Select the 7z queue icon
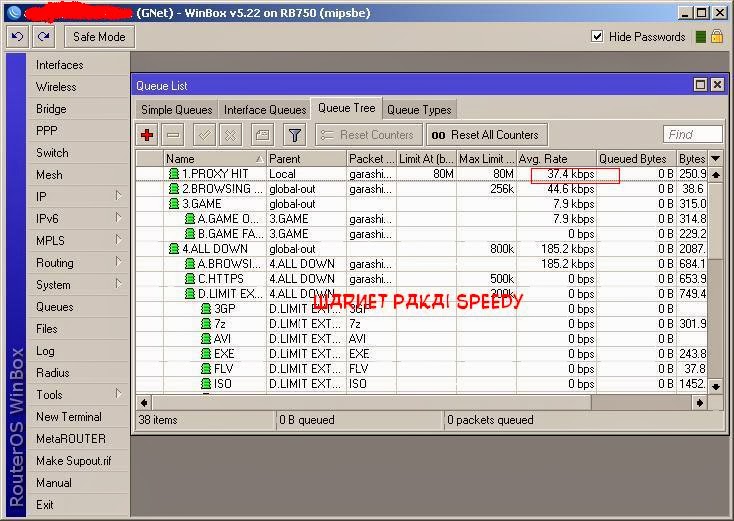734x521 pixels. [x=206, y=323]
